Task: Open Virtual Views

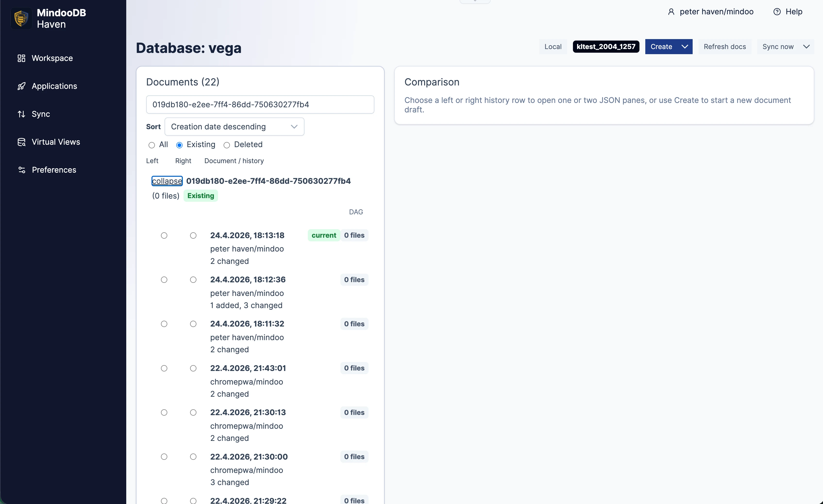Action: tap(55, 142)
